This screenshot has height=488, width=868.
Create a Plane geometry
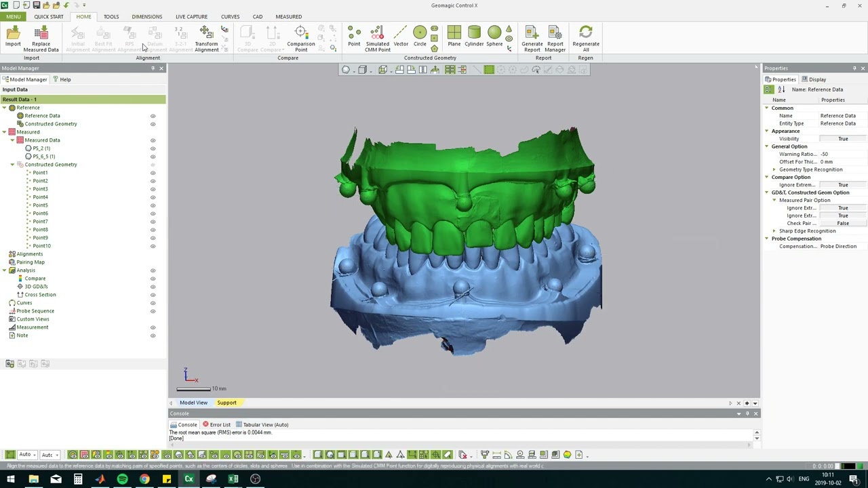454,37
